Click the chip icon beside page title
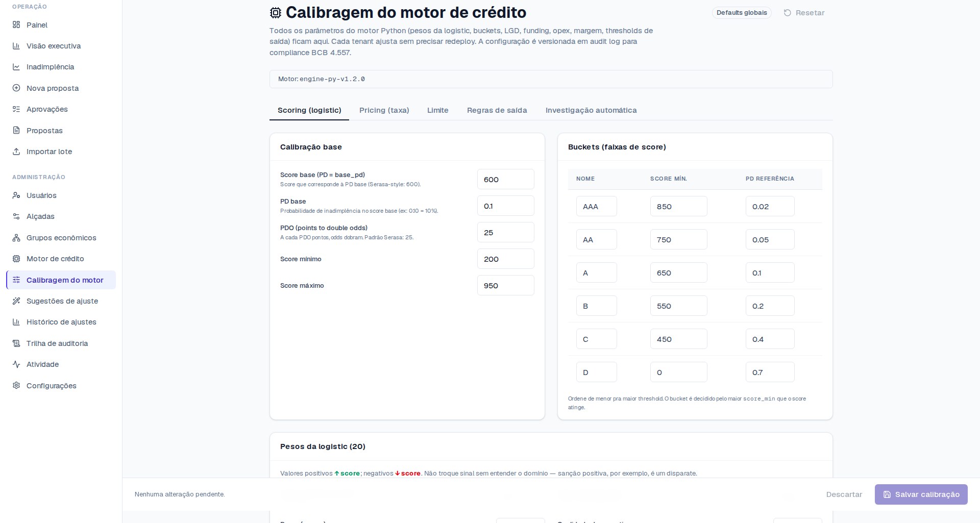980x523 pixels. (276, 13)
